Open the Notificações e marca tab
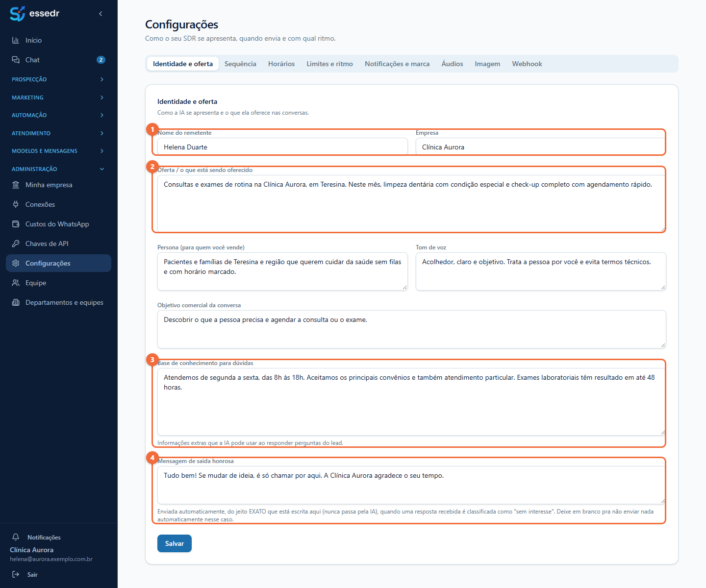The height and width of the screenshot is (588, 706). (x=397, y=64)
